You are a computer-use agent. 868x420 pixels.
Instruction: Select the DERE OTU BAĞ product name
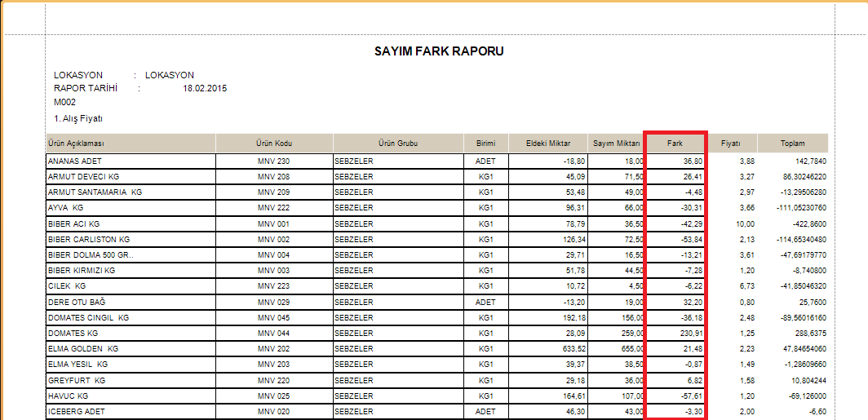point(77,302)
